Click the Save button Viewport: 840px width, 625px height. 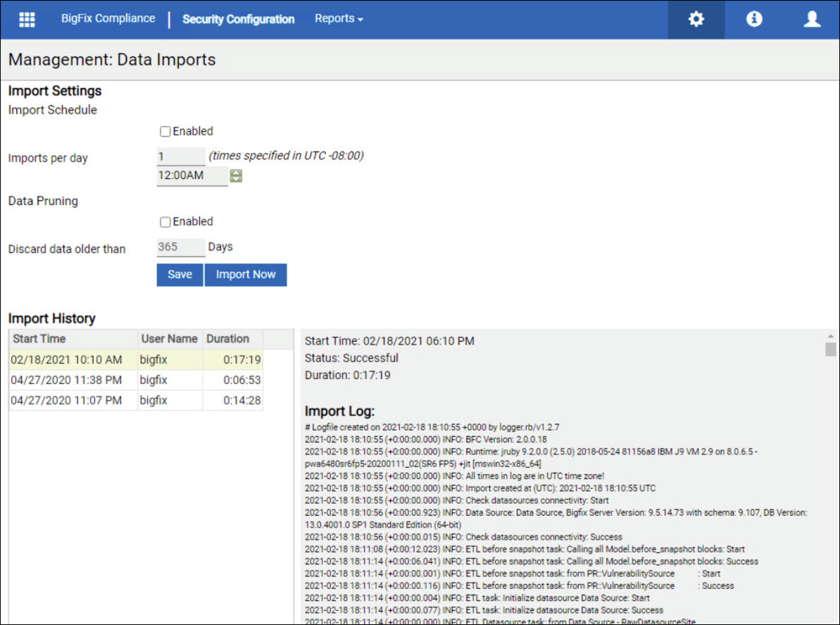(180, 275)
